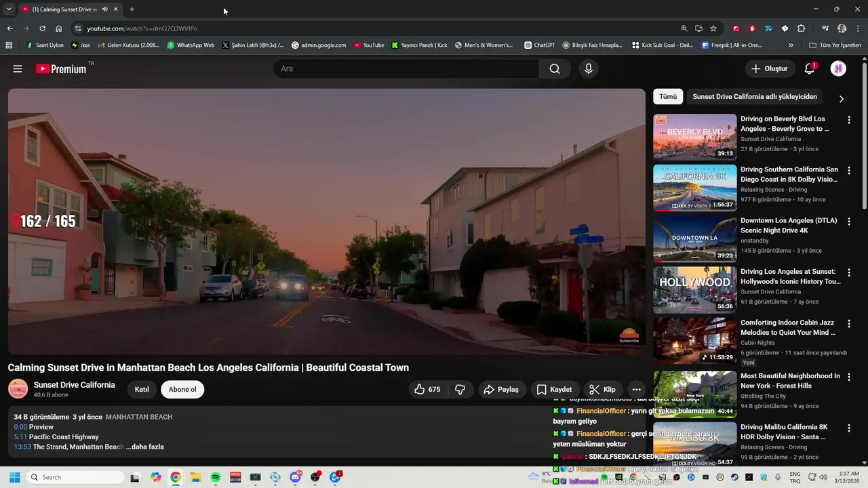The image size is (868, 488).
Task: Click the Ara search field
Action: coord(407,68)
